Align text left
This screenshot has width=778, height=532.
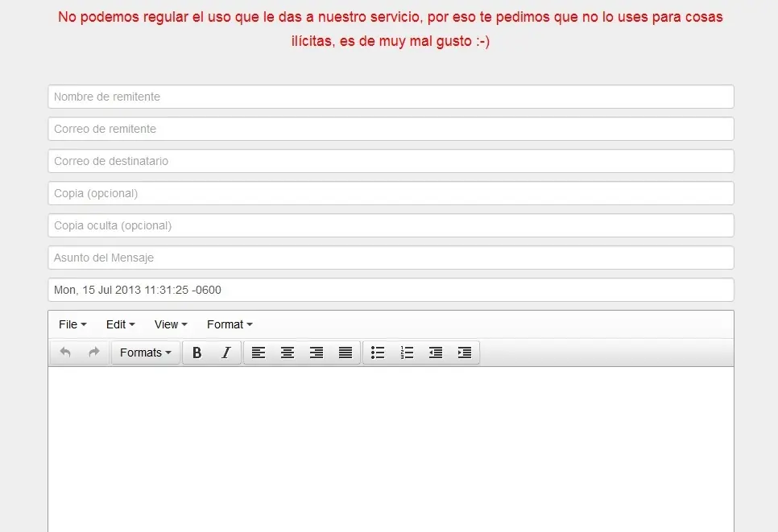[259, 353]
